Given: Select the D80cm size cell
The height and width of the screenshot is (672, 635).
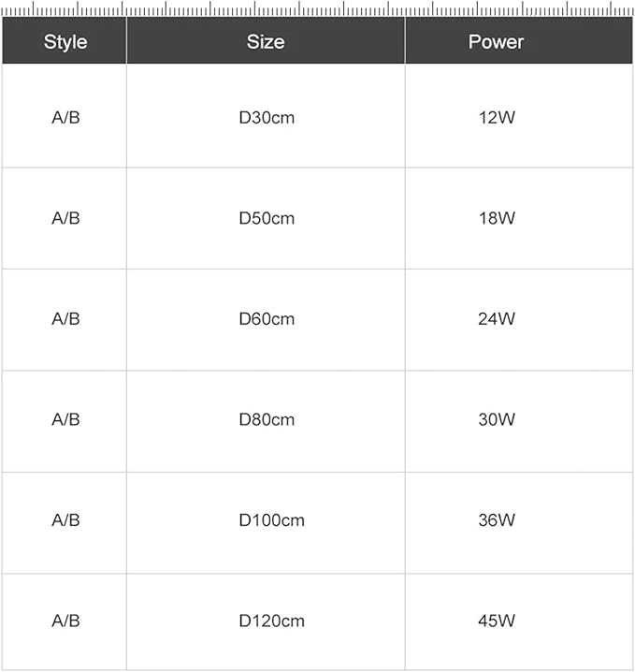Looking at the screenshot, I should (x=267, y=419).
